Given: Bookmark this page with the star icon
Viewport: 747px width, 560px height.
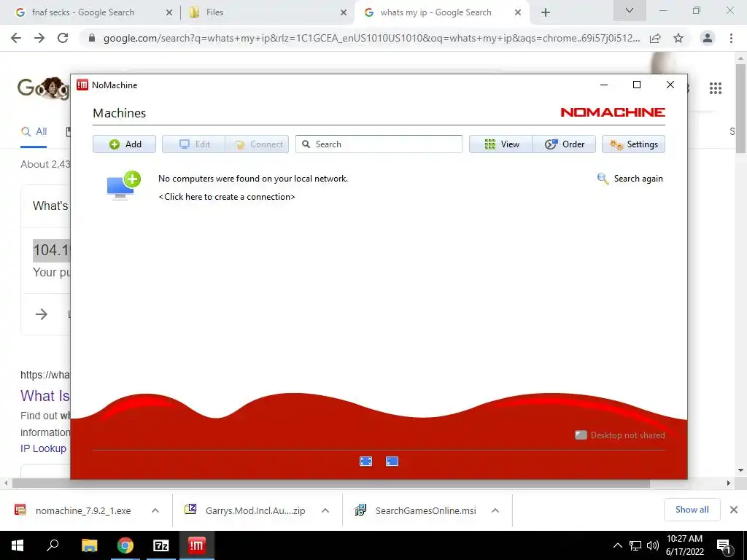Looking at the screenshot, I should pos(678,38).
